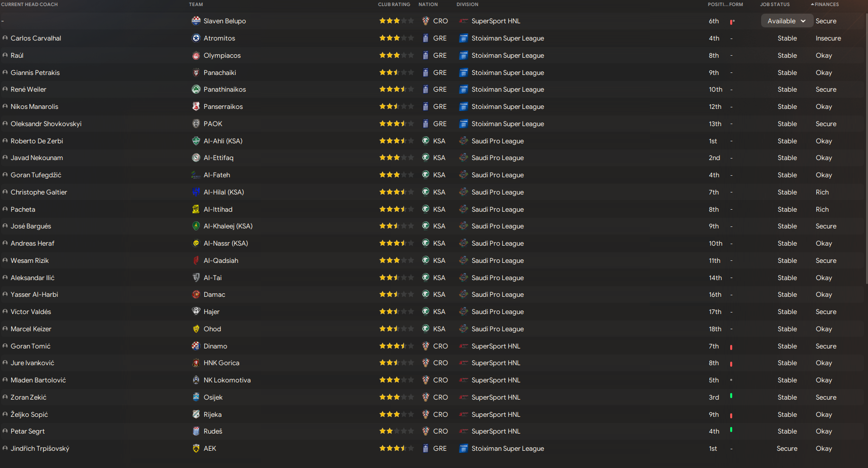Image resolution: width=868 pixels, height=468 pixels.
Task: Click the Slaven Belupo club badge icon
Action: 196,21
